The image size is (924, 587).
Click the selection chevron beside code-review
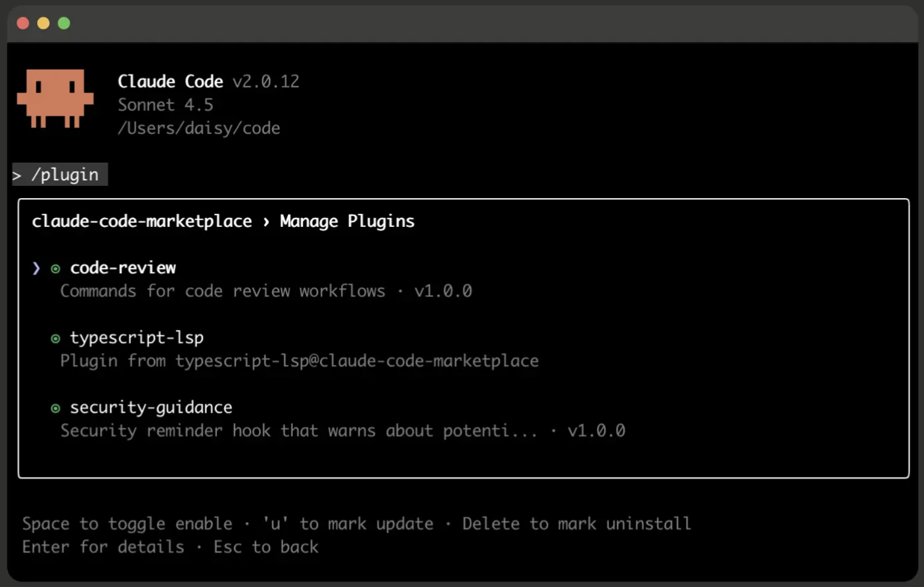coord(36,269)
